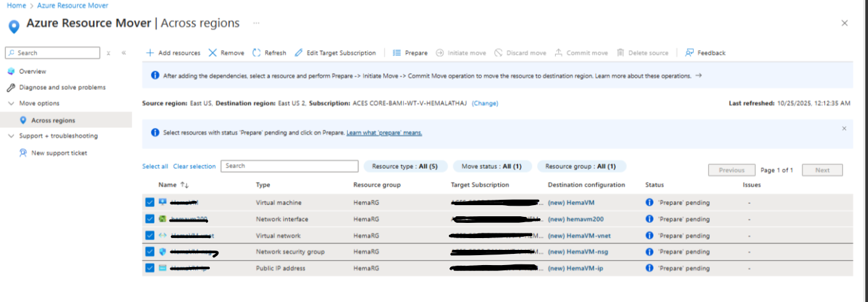868x302 pixels.
Task: Dismiss the 'Prepare' pending info banner
Action: (844, 128)
